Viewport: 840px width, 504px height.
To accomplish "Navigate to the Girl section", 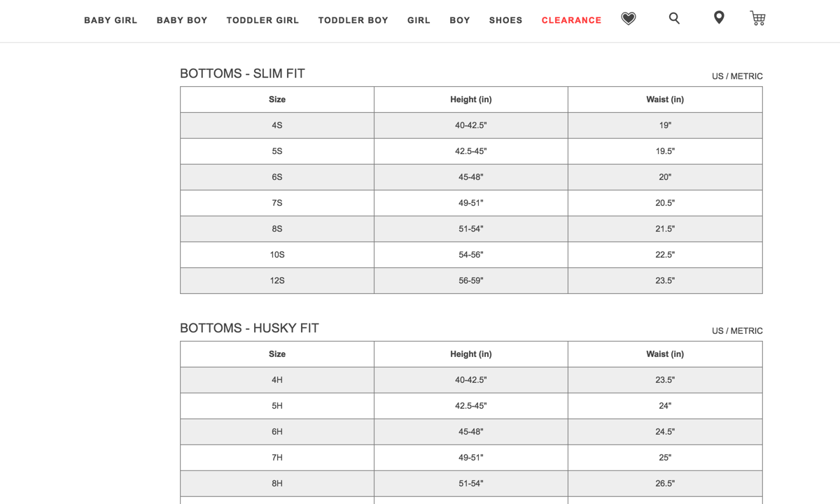I will tap(419, 20).
